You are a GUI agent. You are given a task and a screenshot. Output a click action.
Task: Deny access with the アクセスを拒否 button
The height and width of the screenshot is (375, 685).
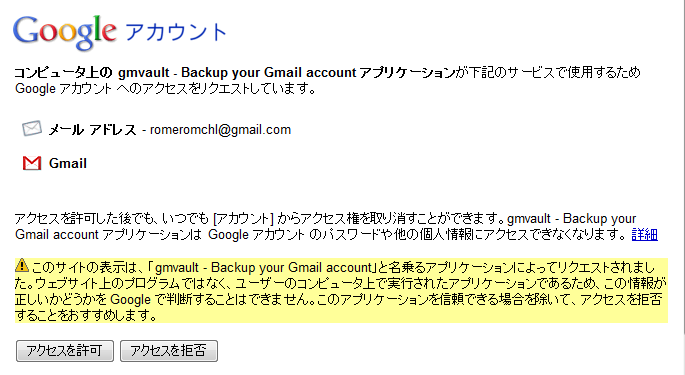click(x=169, y=351)
